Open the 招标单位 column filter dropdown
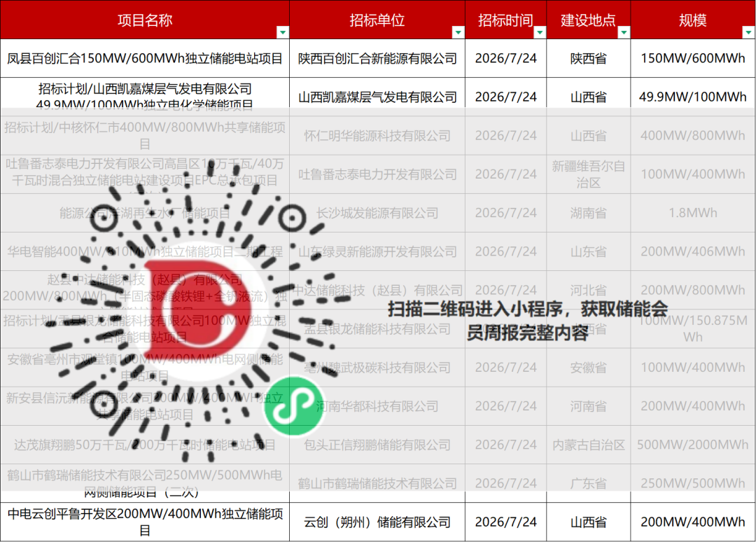Screen dimensions: 756x542 click(458, 32)
